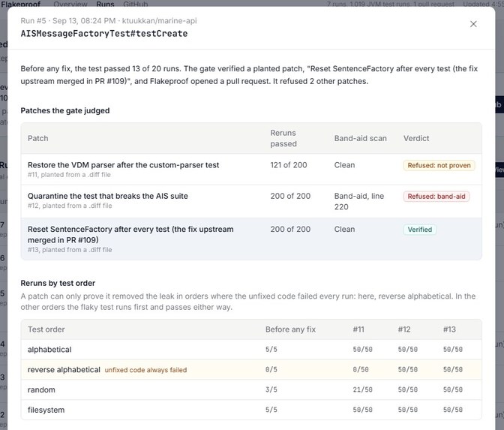The image size is (504, 430).
Task: Click the '#13' column header in reruns table
Action: tap(449, 329)
